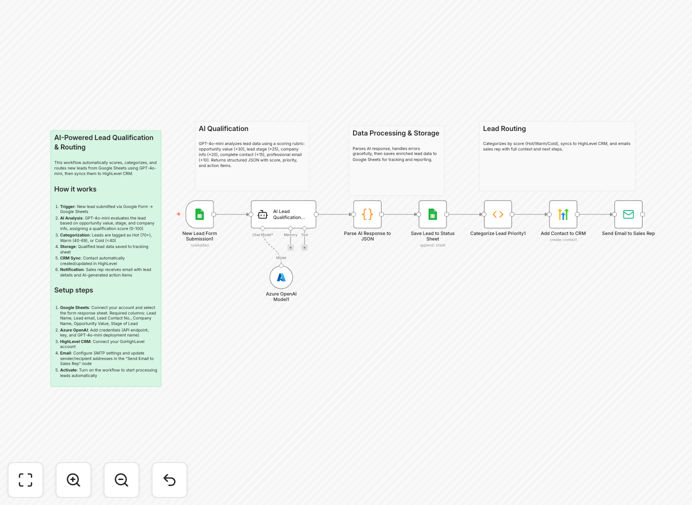Open the Categorize Lead Priority code node
Screen dimensions: 692x505
pos(498,215)
